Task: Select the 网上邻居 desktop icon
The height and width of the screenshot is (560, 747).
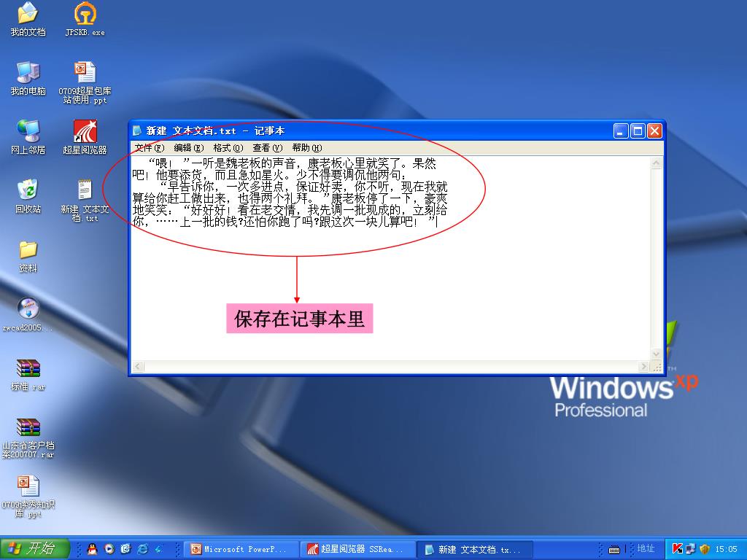Action: tap(28, 138)
